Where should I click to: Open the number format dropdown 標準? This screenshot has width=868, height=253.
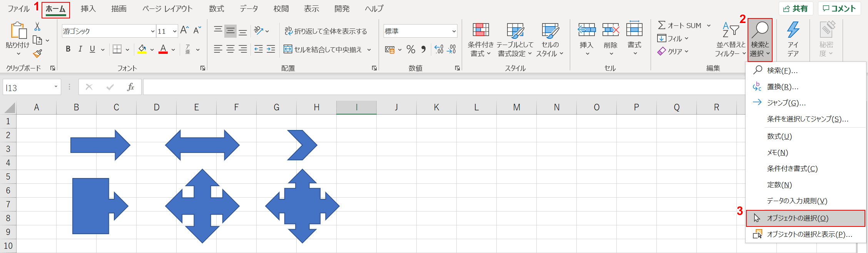coord(454,31)
